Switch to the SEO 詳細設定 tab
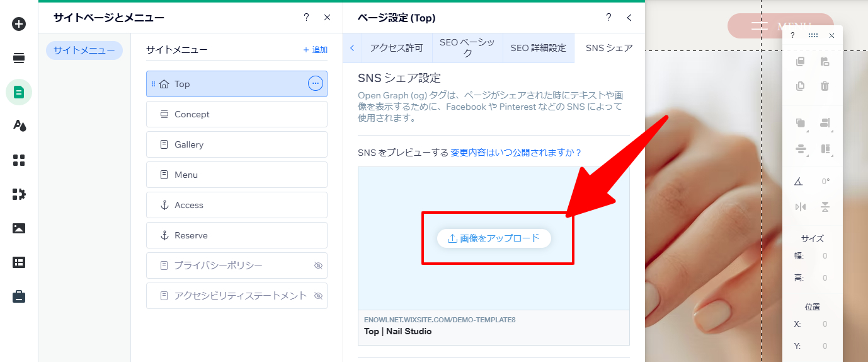 [x=538, y=48]
